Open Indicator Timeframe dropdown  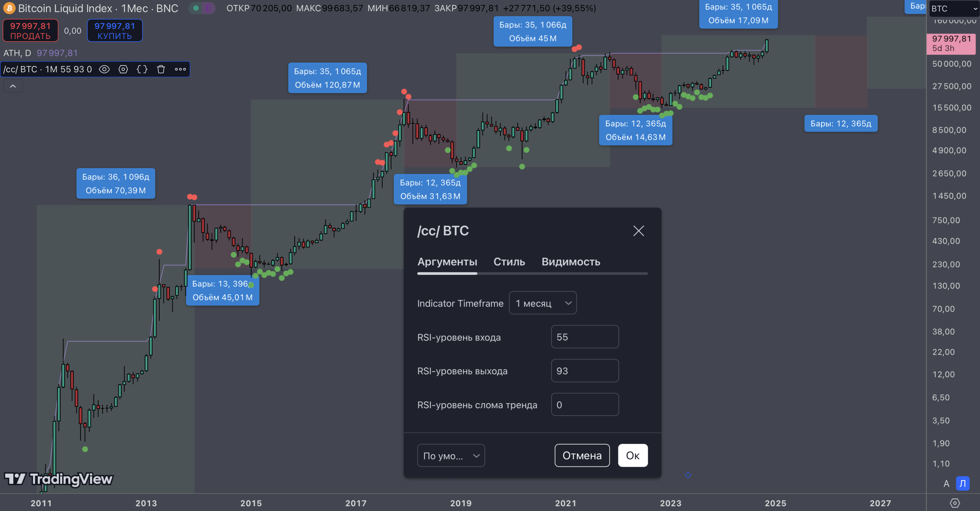coord(543,303)
